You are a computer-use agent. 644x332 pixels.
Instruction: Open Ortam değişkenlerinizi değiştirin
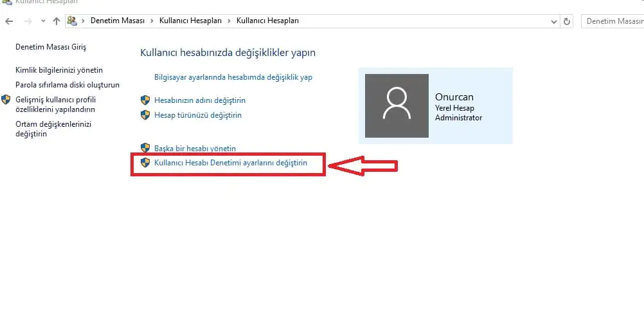coord(53,129)
